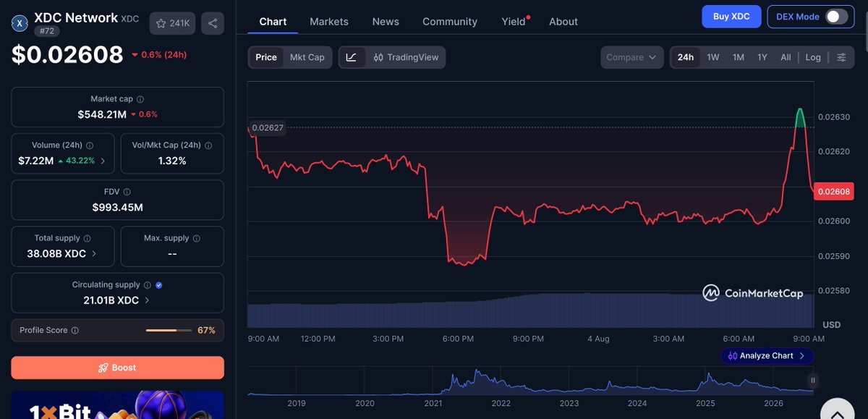This screenshot has height=419, width=868.
Task: Open Vol/Mkt Cap (24h) info icon
Action: coord(208,145)
